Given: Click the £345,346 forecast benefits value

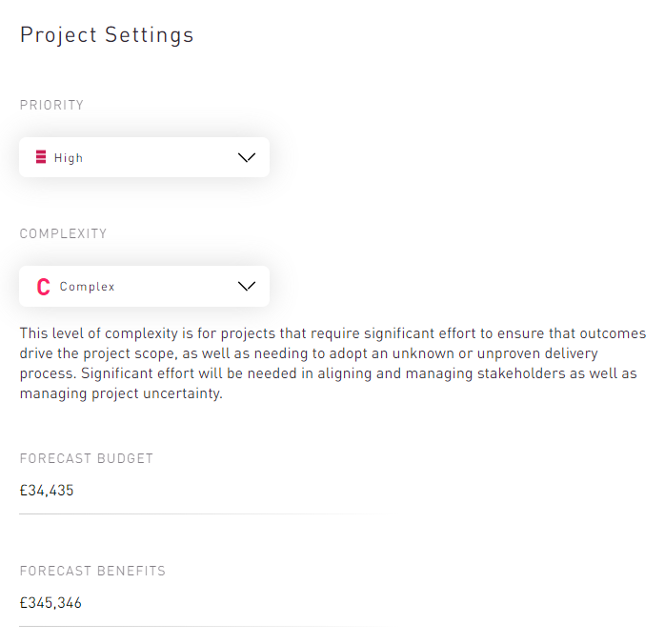Looking at the screenshot, I should (x=50, y=603).
